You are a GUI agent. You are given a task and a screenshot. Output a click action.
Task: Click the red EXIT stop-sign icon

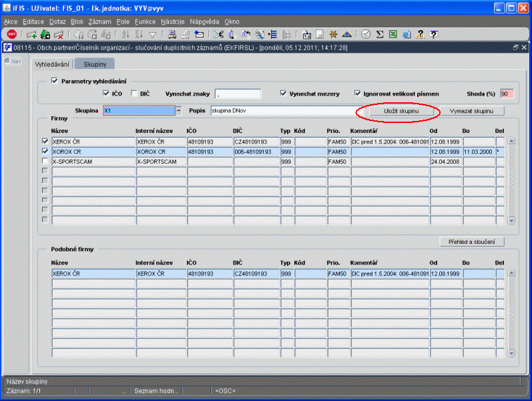(x=12, y=34)
